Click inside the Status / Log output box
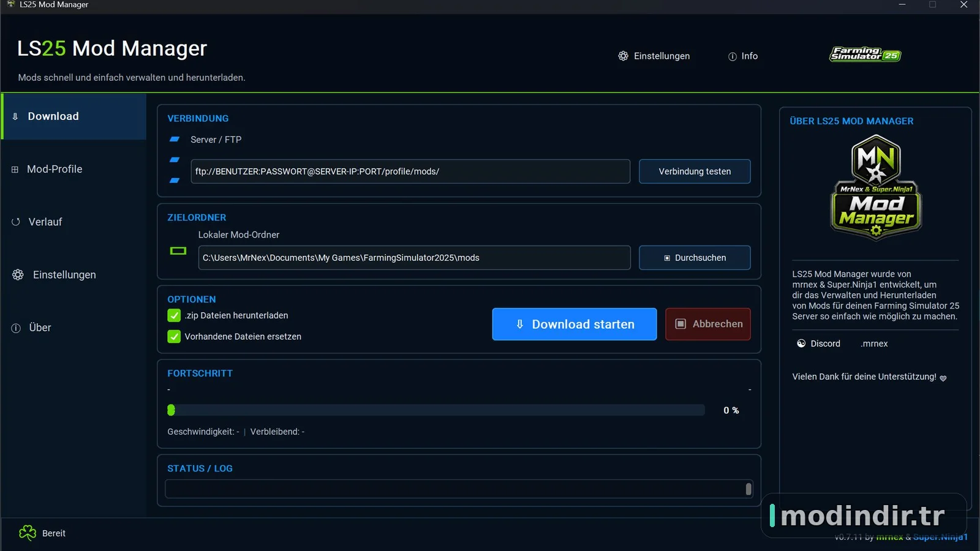The width and height of the screenshot is (980, 551). (x=454, y=489)
